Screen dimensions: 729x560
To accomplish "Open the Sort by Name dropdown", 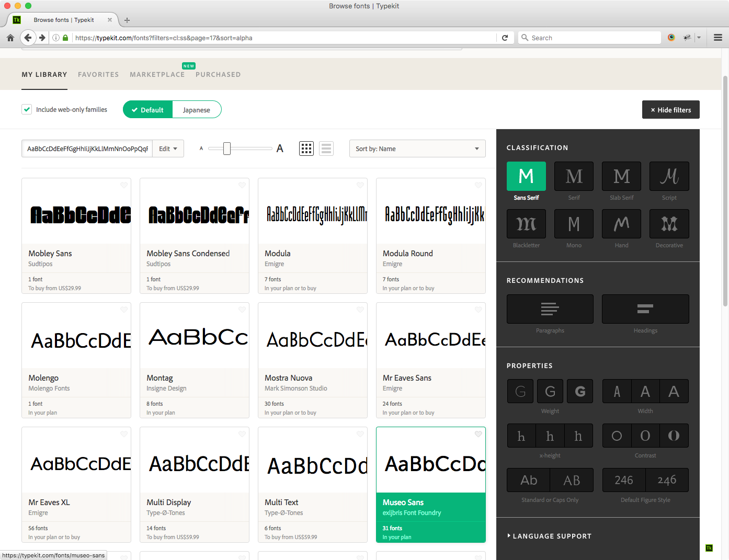I will point(417,148).
